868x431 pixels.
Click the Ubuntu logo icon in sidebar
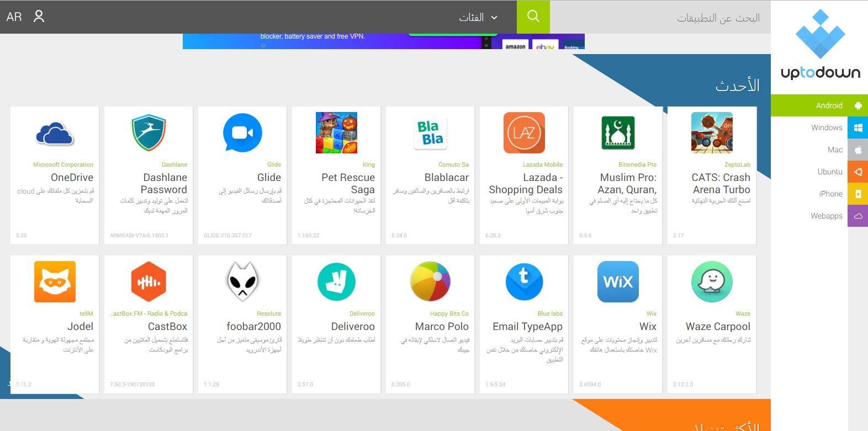858,172
